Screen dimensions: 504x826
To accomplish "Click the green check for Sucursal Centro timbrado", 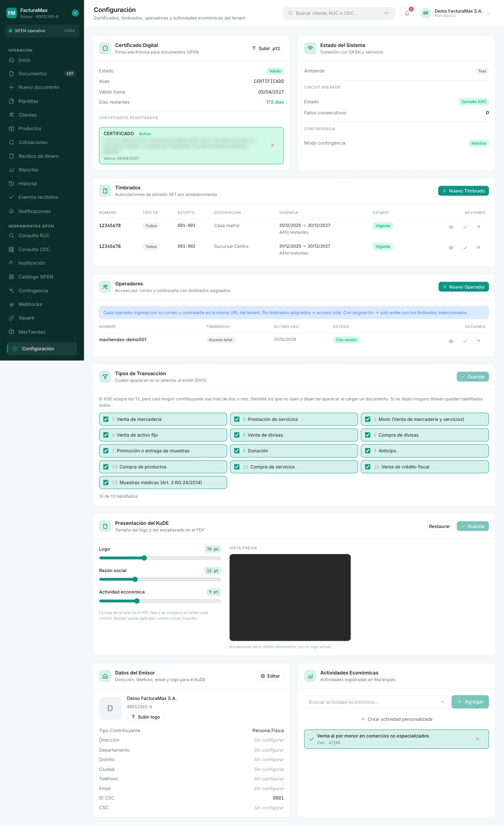I will 465,248.
